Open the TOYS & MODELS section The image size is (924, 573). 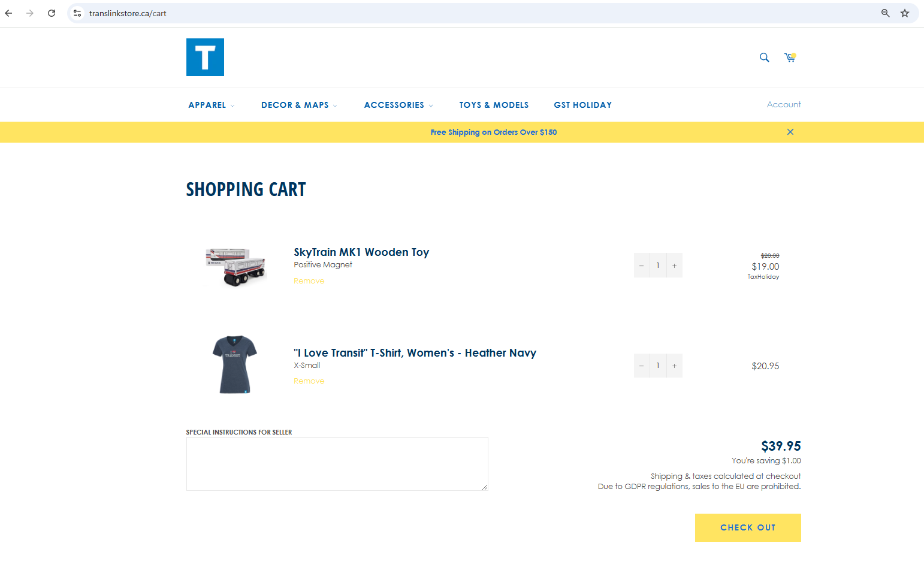click(494, 104)
